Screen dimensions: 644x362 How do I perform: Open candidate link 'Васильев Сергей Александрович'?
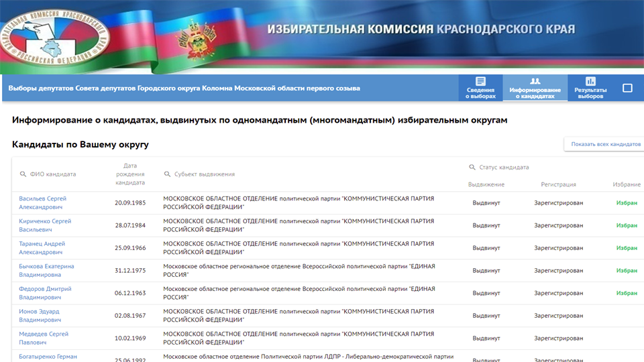point(43,203)
